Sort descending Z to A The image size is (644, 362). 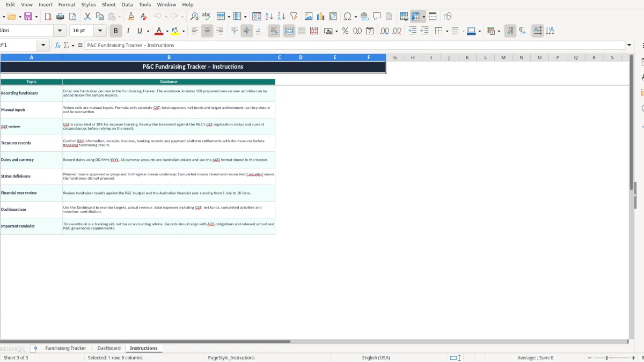click(x=281, y=17)
